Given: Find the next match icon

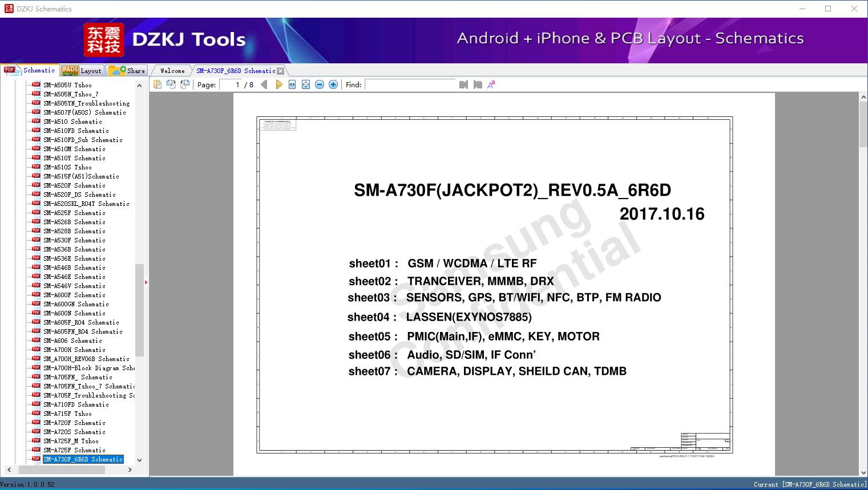Looking at the screenshot, I should [x=478, y=84].
